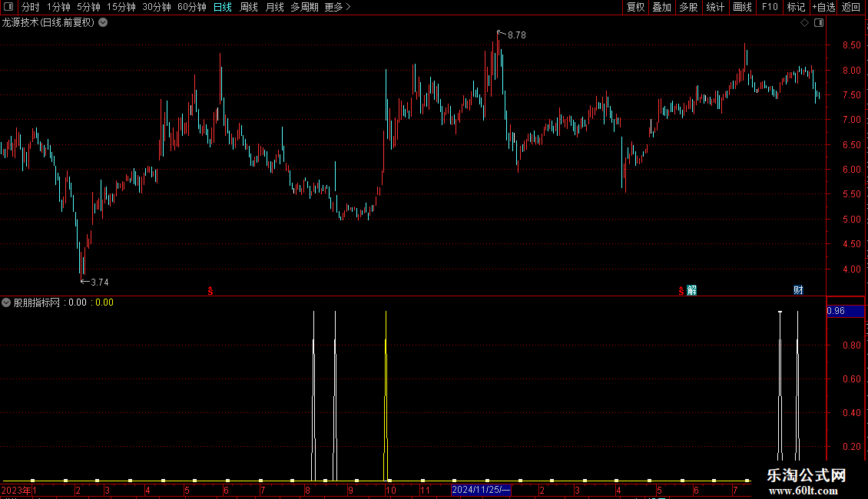
Task: Open the 龙源技术 stock title dropdown circle
Action: click(103, 23)
